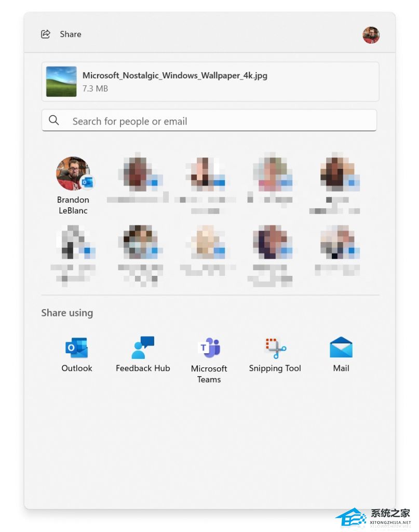Click the Share title text in the header

point(71,34)
